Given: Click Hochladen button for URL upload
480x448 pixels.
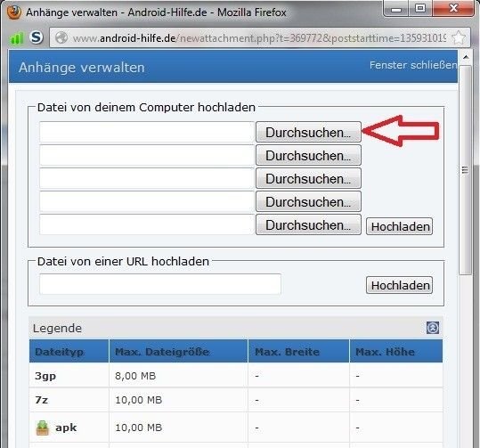Looking at the screenshot, I should pos(399,285).
